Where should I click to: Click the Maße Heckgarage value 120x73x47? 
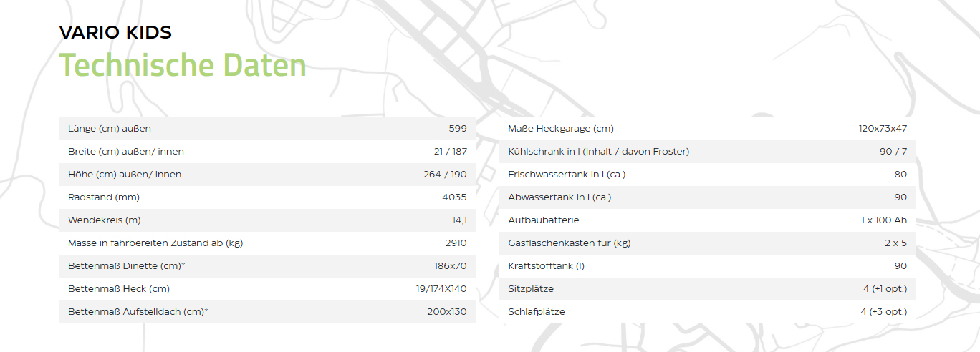pyautogui.click(x=883, y=129)
